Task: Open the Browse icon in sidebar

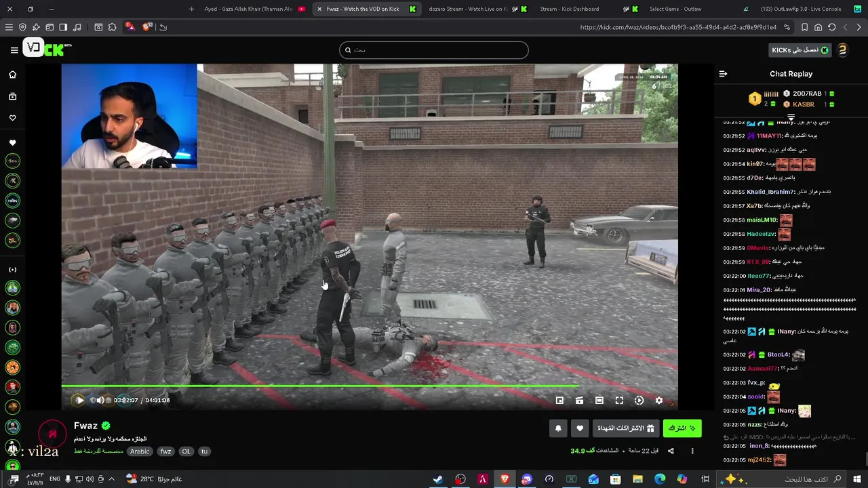Action: tap(12, 96)
